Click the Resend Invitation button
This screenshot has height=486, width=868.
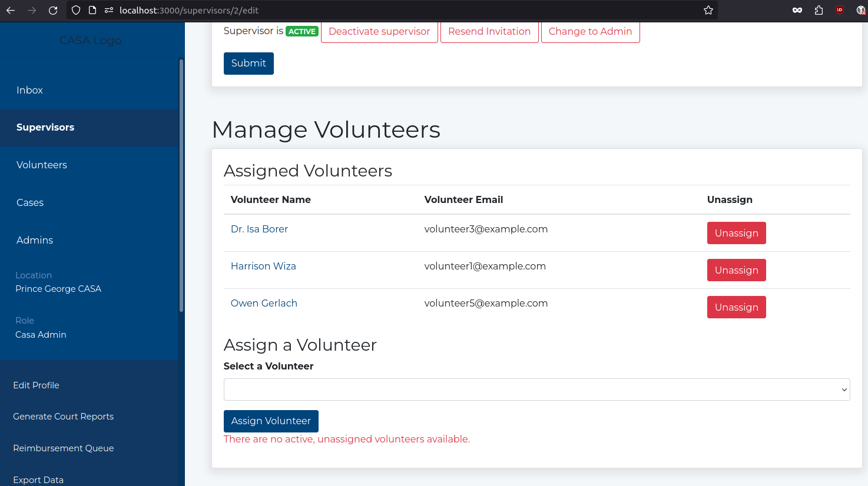[x=489, y=32]
